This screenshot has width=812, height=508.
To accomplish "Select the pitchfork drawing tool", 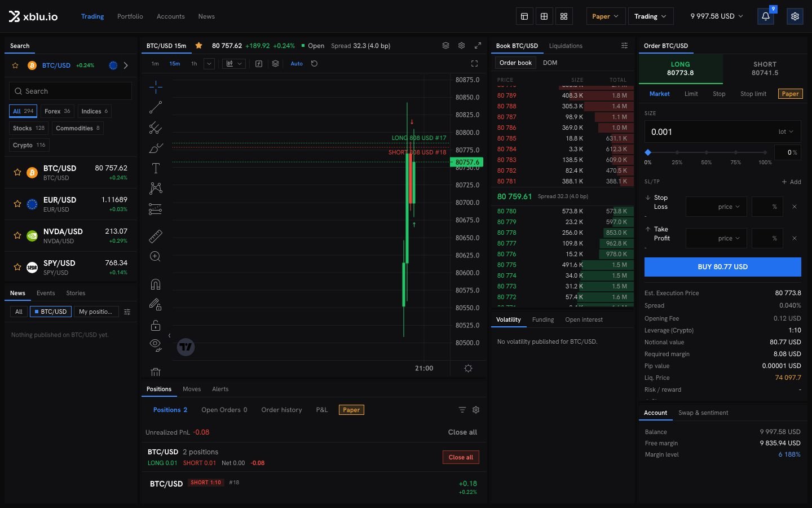I will tap(156, 128).
